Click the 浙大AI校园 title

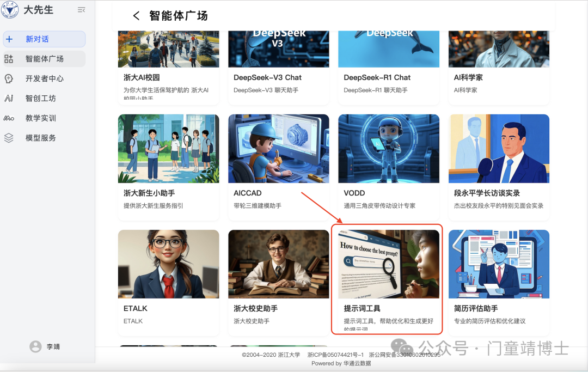pyautogui.click(x=142, y=78)
